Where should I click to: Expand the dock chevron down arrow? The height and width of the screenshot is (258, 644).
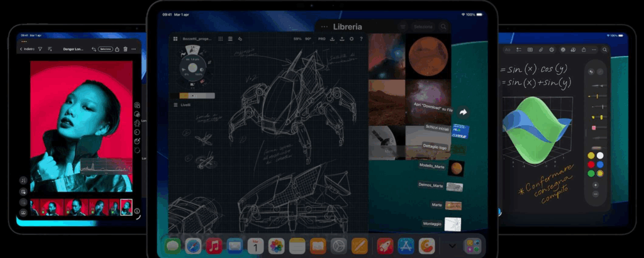[x=451, y=246]
